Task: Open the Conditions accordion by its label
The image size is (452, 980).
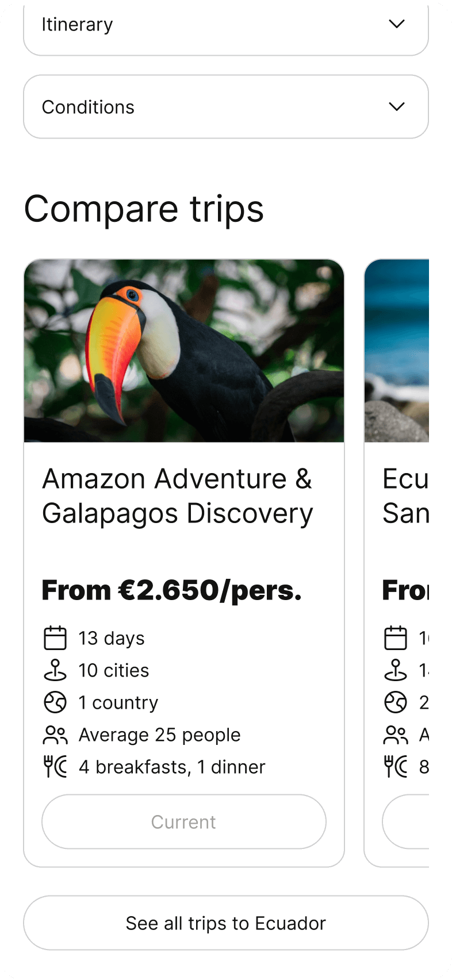Action: click(88, 107)
